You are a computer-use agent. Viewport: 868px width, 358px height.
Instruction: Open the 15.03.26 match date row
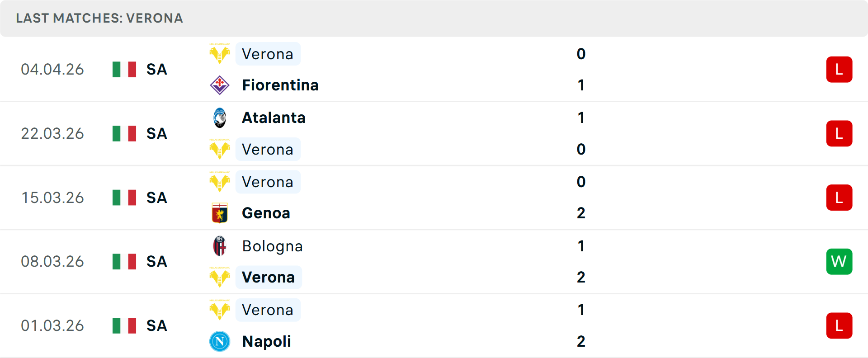52,198
